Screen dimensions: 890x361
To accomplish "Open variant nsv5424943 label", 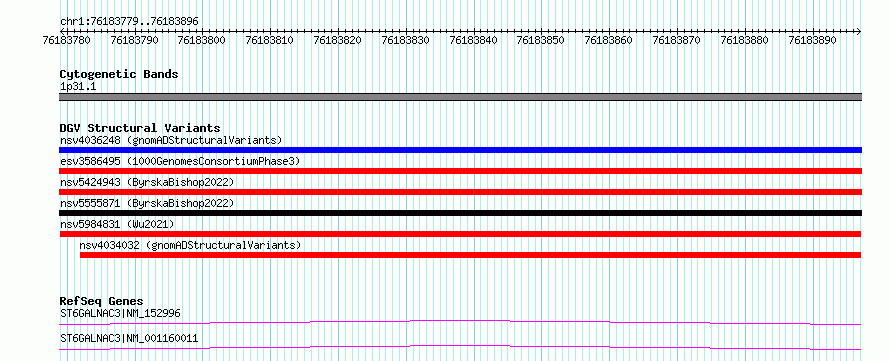I will (x=147, y=182).
